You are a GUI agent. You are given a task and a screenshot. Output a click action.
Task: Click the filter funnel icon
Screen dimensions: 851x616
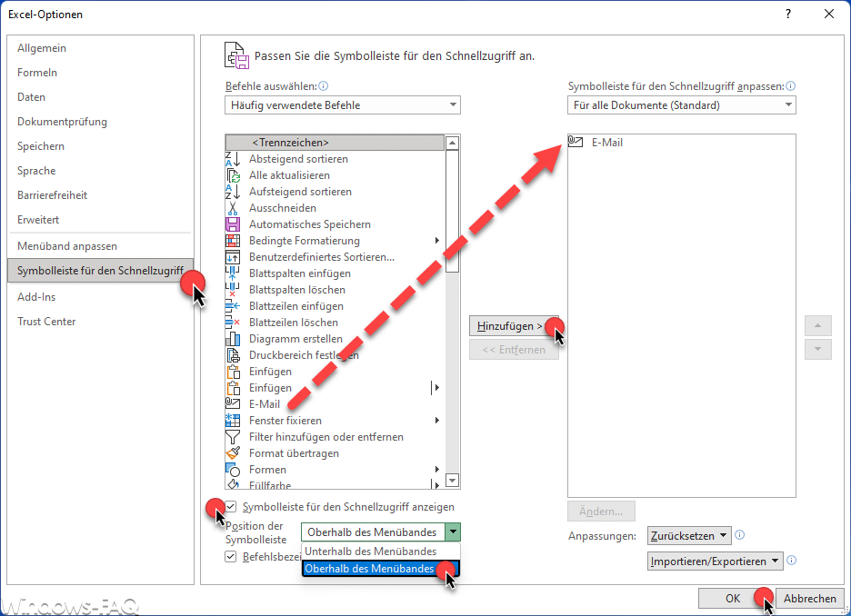[232, 437]
